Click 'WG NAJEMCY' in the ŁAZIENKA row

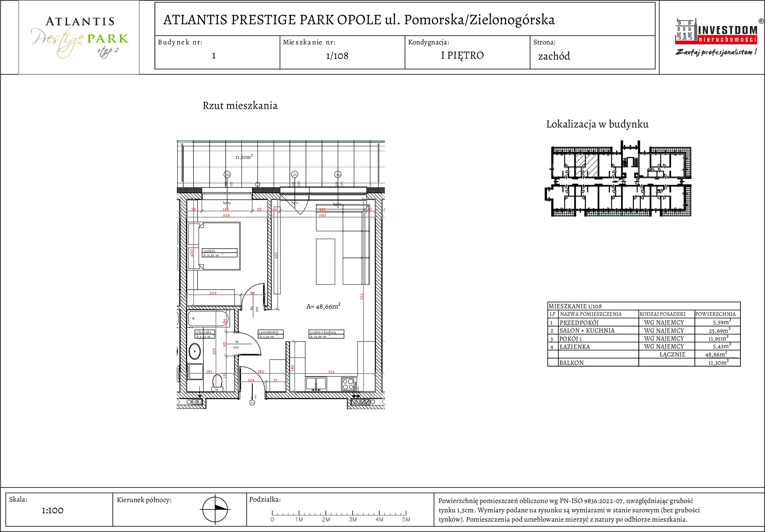click(x=664, y=347)
